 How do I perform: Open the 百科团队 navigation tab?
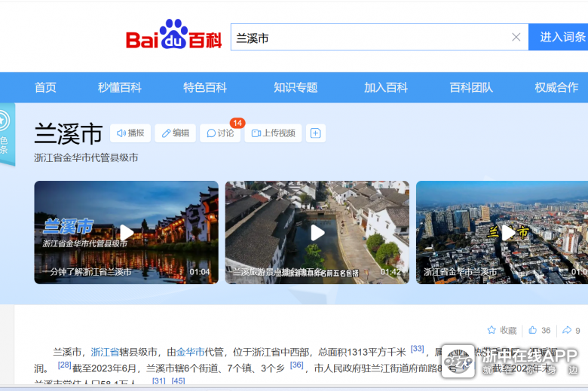[x=471, y=87]
